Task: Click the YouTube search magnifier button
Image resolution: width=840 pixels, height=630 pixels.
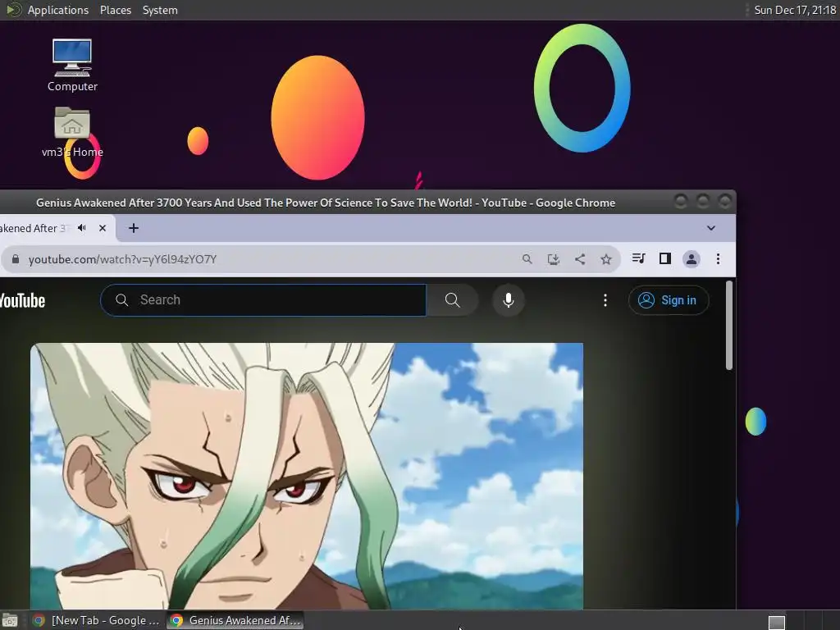Action: [x=453, y=300]
